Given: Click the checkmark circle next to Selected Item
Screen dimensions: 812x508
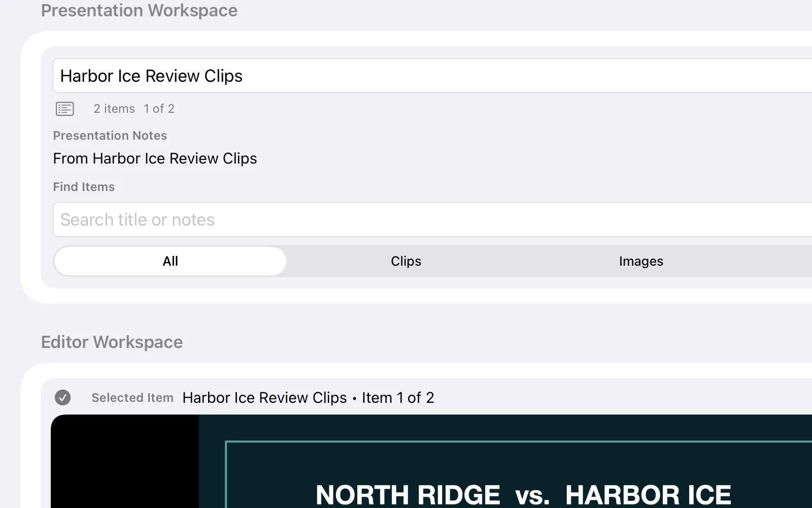Looking at the screenshot, I should (x=62, y=397).
